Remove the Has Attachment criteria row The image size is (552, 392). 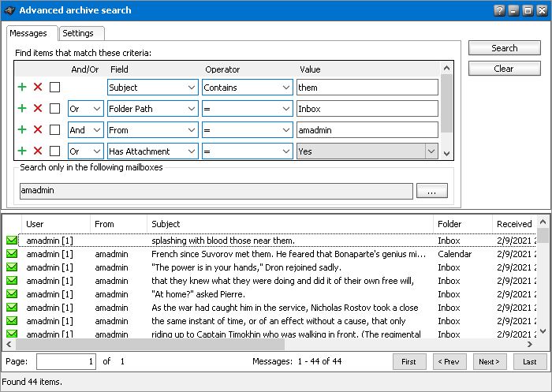[38, 151]
